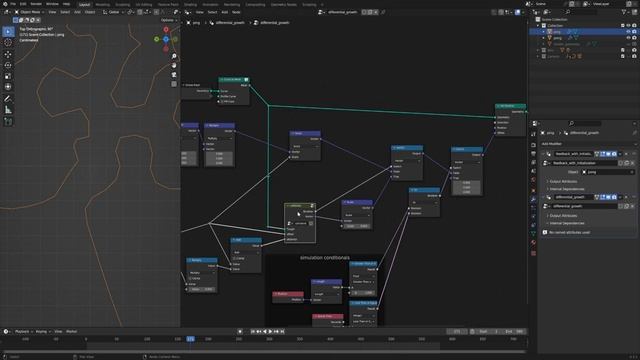The height and width of the screenshot is (360, 640).
Task: Toggle edit mode display of differential_growth modifier
Action: tap(602, 197)
